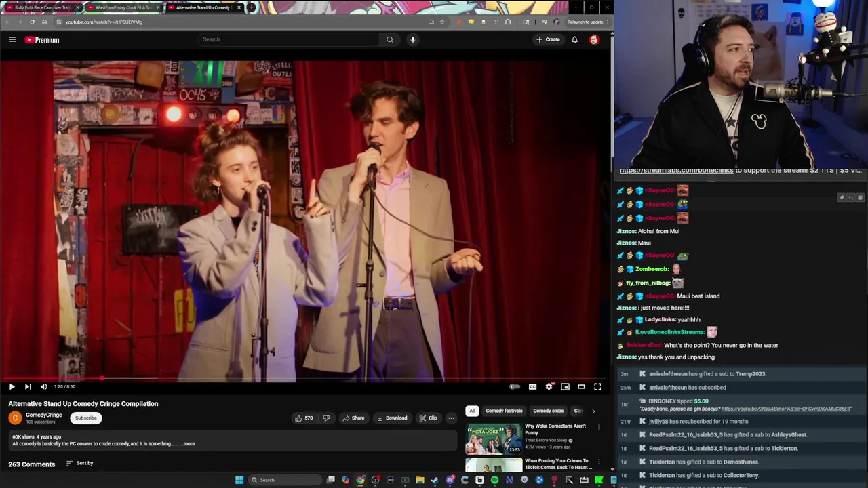
Task: Open the Windows Start menu
Action: 239,480
